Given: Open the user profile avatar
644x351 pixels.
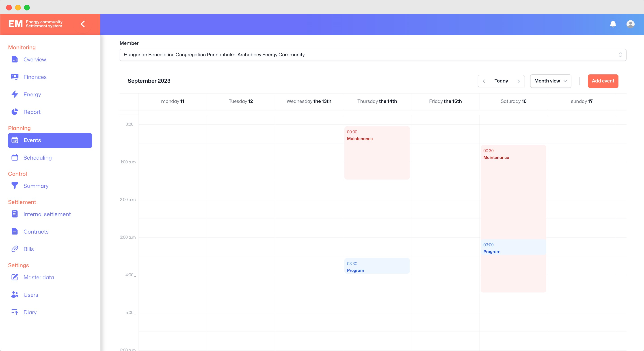Looking at the screenshot, I should 630,24.
